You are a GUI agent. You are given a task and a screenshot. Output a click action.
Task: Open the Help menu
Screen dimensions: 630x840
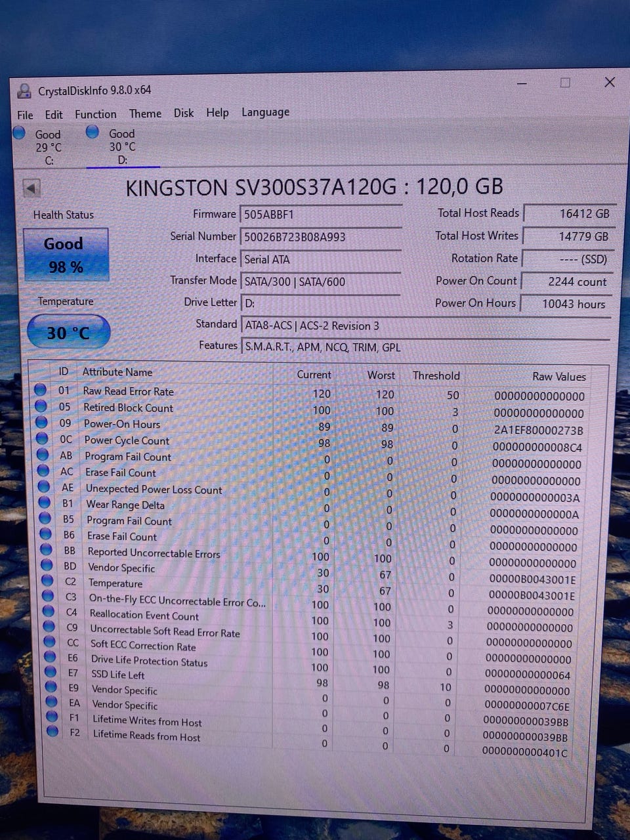click(217, 113)
